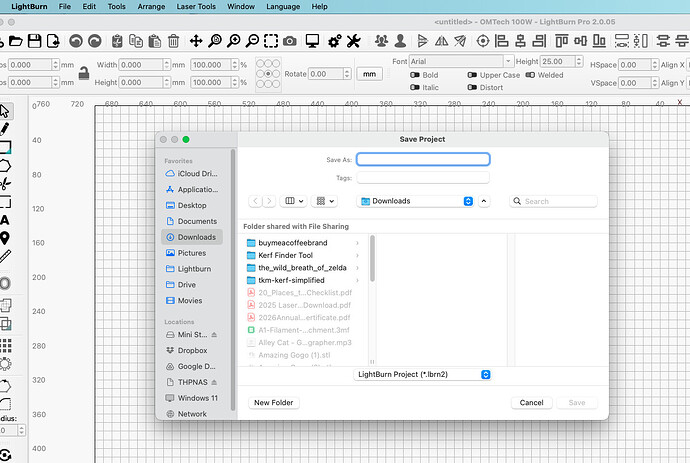Click the Save As text field
The height and width of the screenshot is (463, 690).
click(x=423, y=159)
